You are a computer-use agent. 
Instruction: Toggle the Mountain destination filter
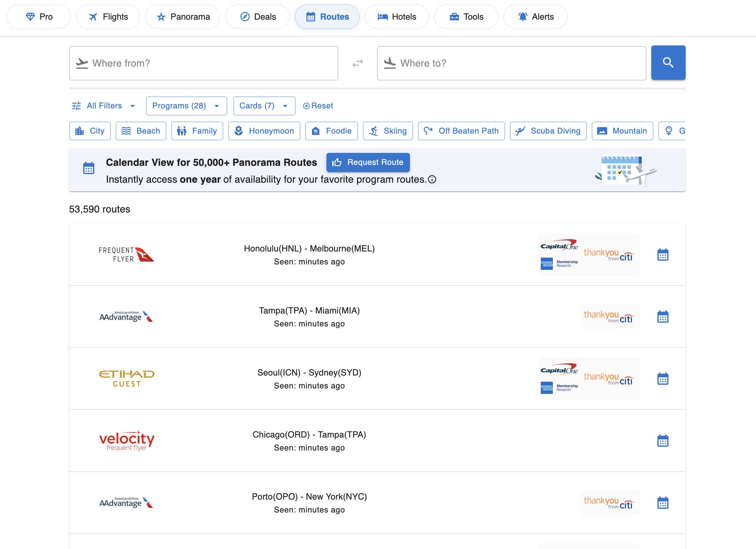coord(622,131)
